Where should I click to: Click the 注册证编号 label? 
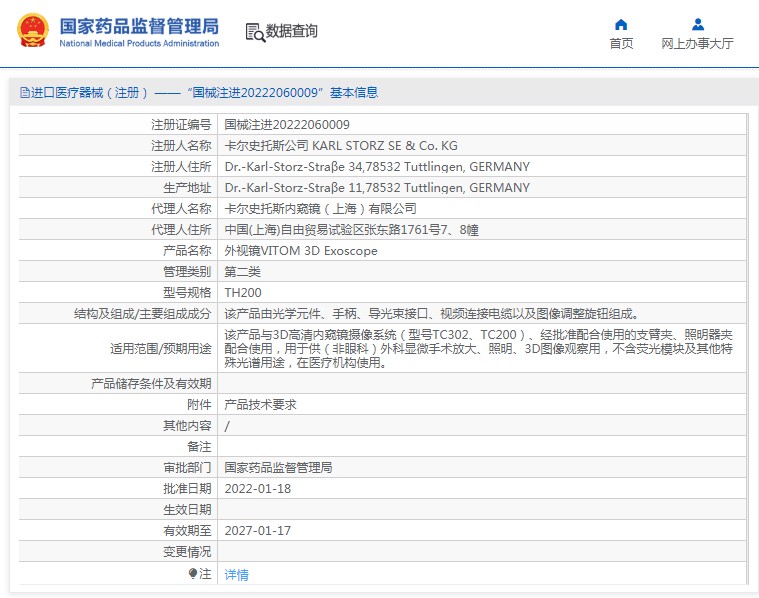tap(181, 125)
